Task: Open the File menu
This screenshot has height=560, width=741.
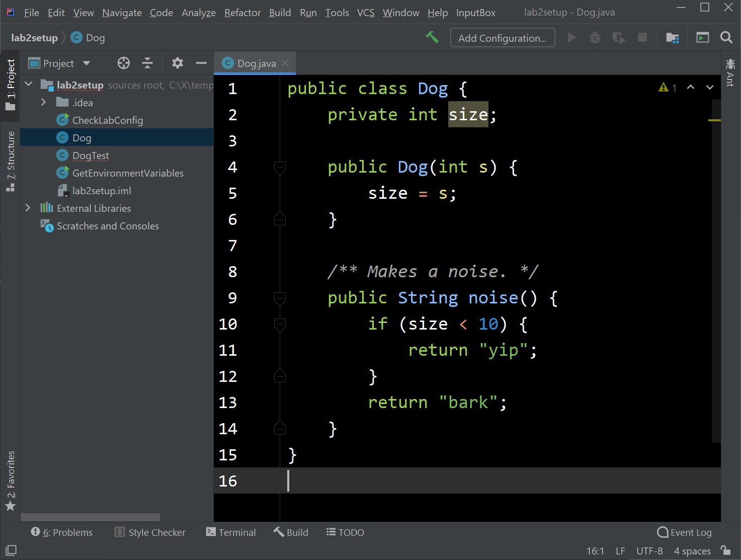Action: tap(31, 13)
